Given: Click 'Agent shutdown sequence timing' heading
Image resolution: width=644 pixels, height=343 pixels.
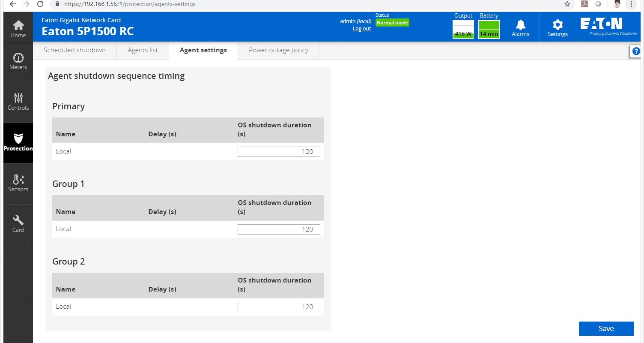Looking at the screenshot, I should pyautogui.click(x=116, y=76).
